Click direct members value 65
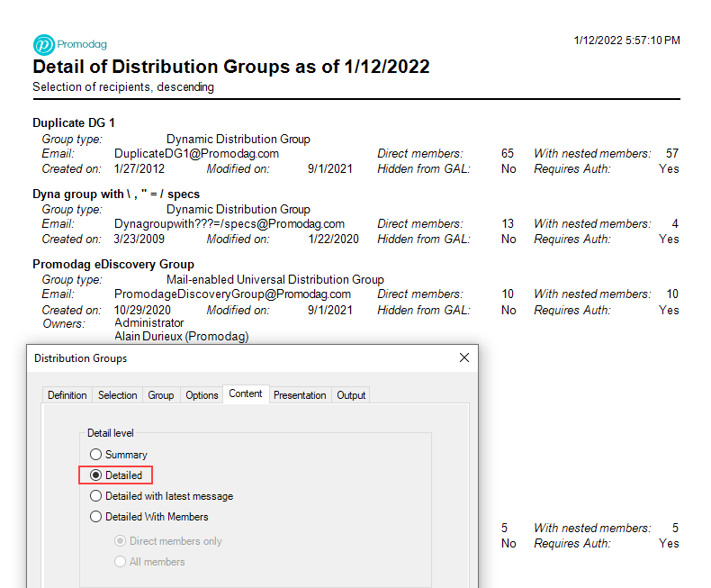711x588 pixels. tap(508, 153)
